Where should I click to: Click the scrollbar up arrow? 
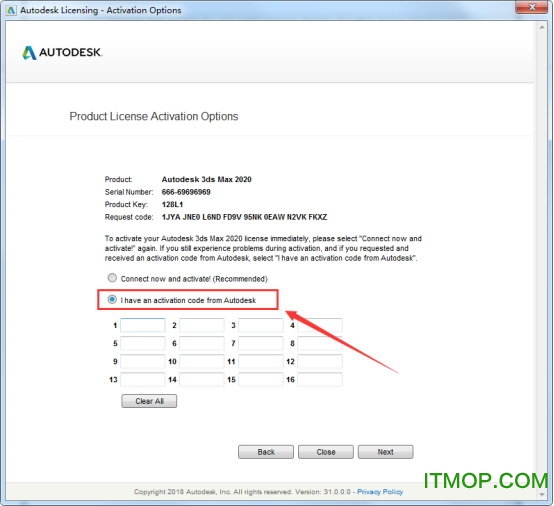click(x=542, y=27)
